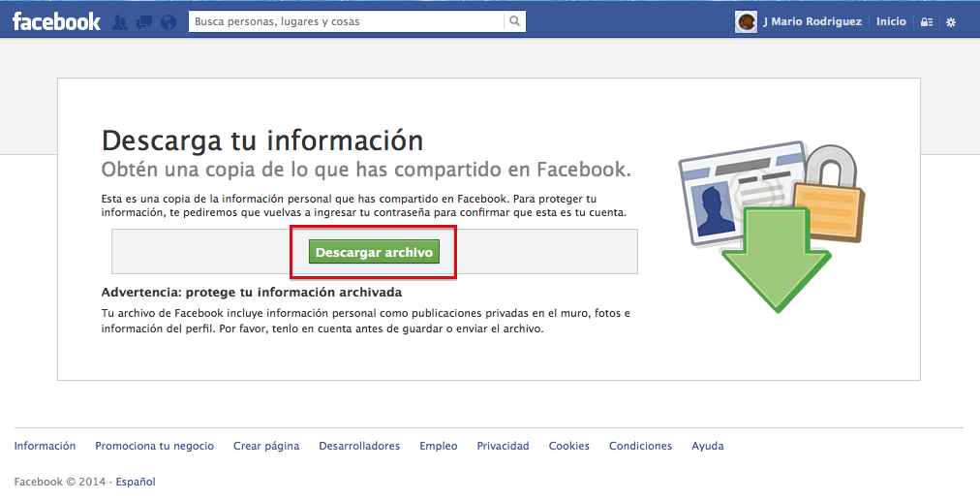Open the notifications globe icon
Image resolution: width=980 pixels, height=500 pixels.
point(168,22)
